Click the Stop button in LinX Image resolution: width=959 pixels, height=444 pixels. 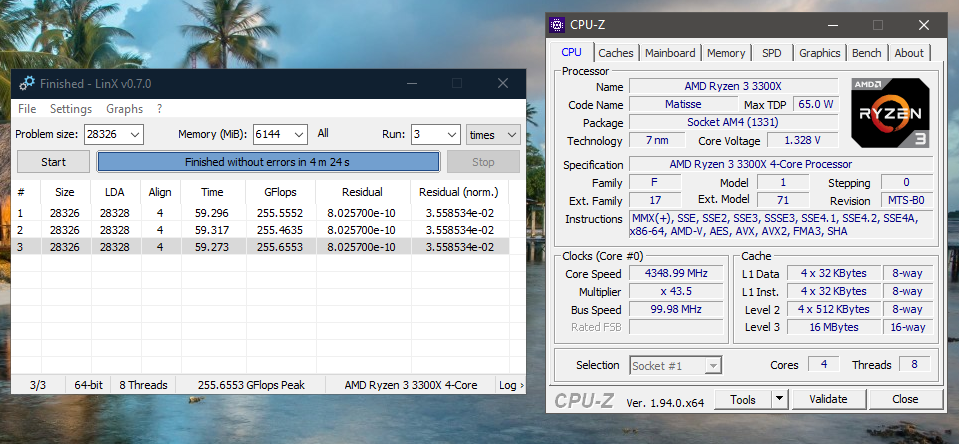(483, 162)
